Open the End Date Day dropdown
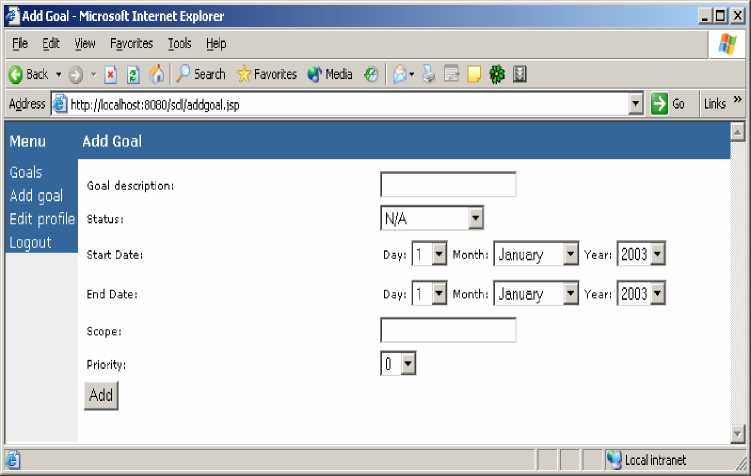This screenshot has height=476, width=751. 430,293
